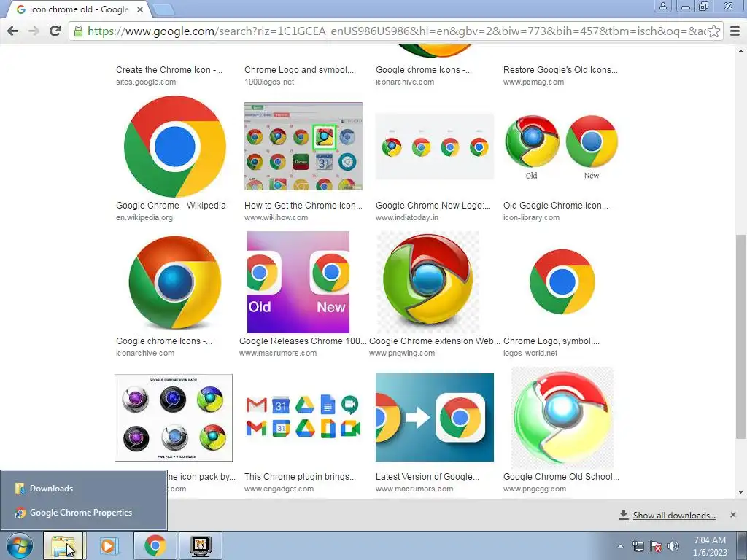This screenshot has width=747, height=560.
Task: Click the network tray icon
Action: click(638, 546)
